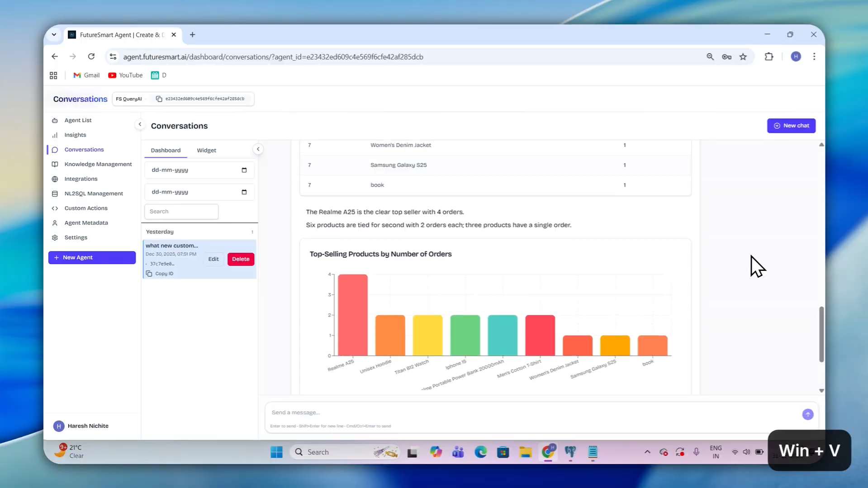This screenshot has height=488, width=868.
Task: Expand the browser tab search dropdown
Action: click(x=54, y=35)
